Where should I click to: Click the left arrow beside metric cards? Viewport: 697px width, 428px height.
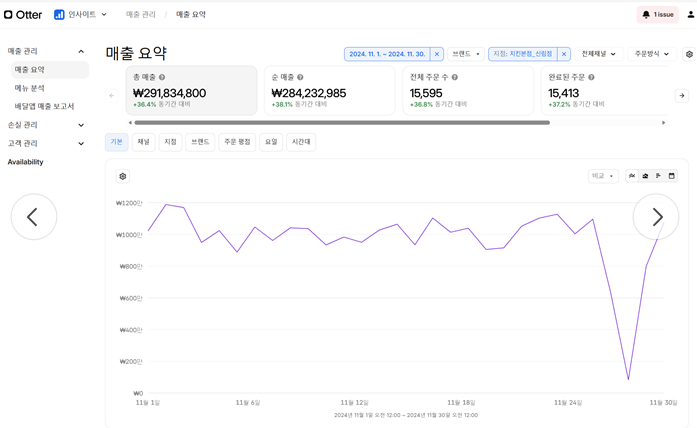click(x=112, y=96)
